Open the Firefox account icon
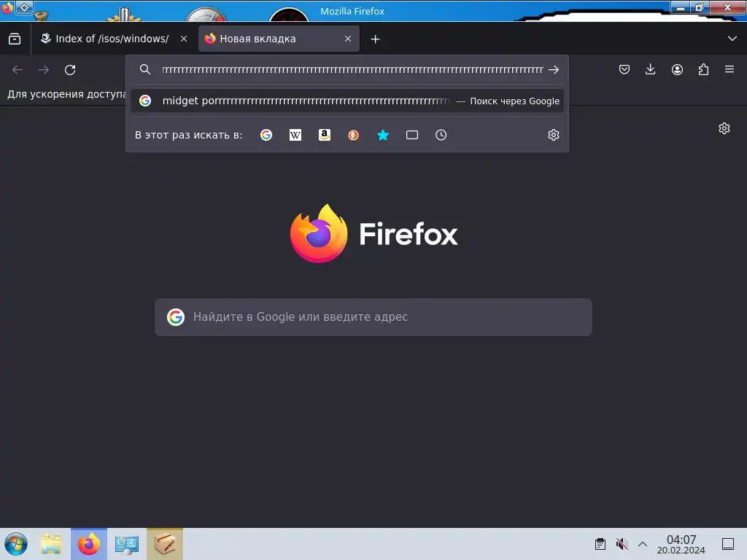The height and width of the screenshot is (560, 747). pos(677,69)
